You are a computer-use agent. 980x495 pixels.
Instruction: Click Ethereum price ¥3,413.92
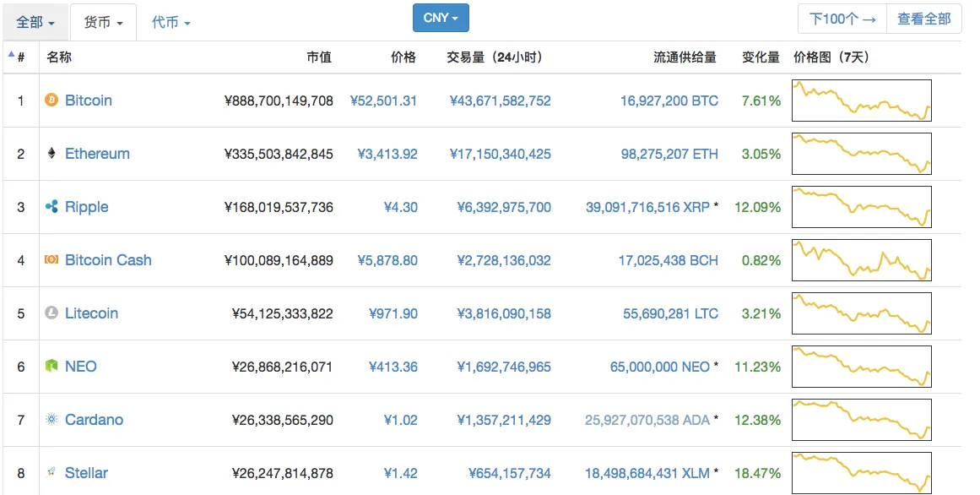[387, 154]
